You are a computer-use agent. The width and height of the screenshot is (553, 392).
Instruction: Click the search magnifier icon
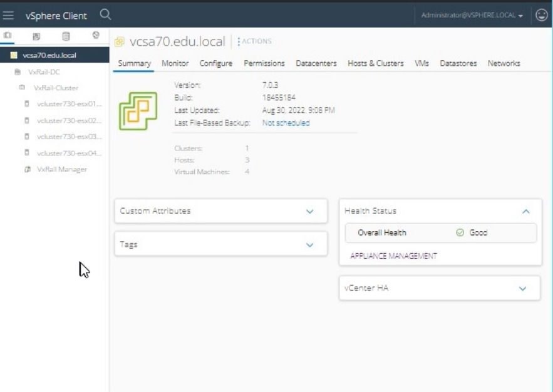105,14
